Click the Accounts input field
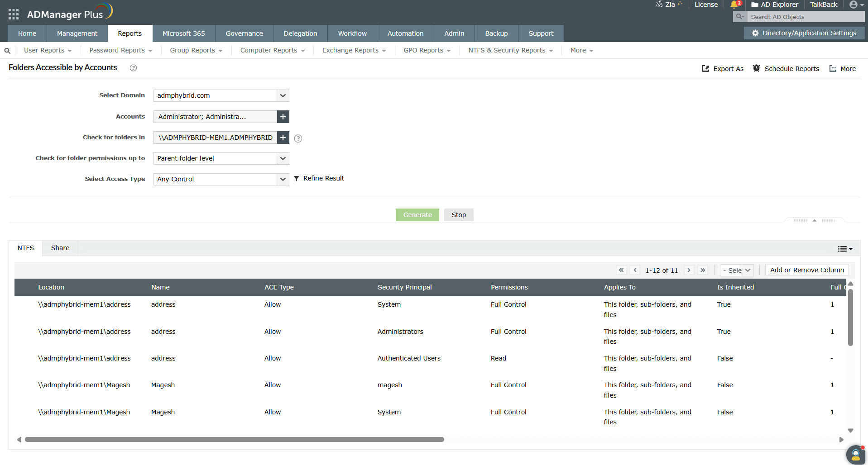868x465 pixels. coord(215,117)
